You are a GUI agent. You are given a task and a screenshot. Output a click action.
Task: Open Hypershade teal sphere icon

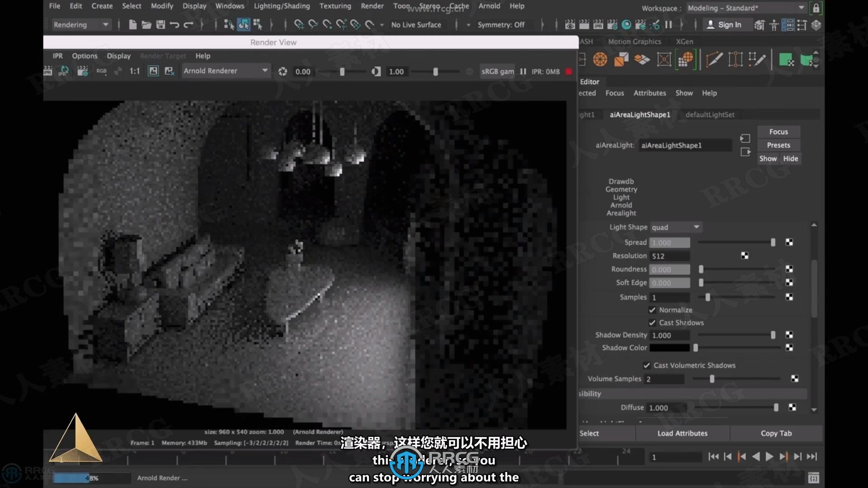point(627,24)
